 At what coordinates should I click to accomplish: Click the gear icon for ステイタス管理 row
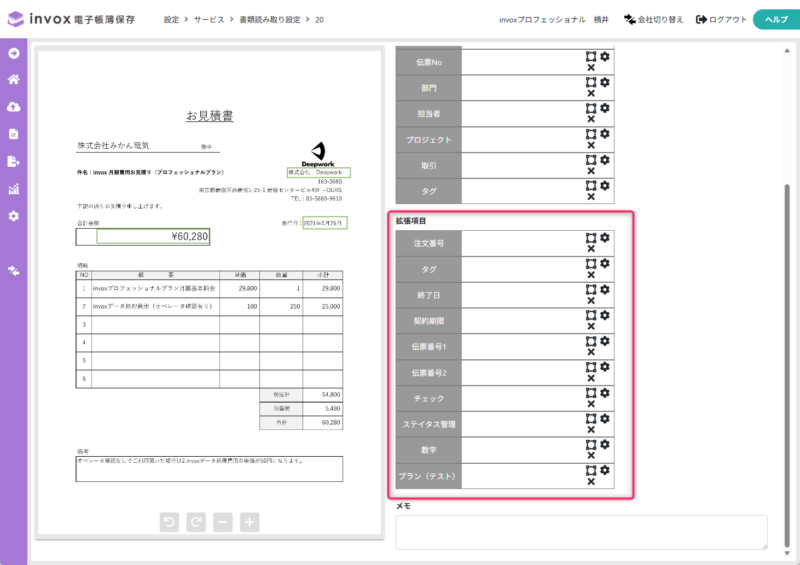click(x=605, y=419)
